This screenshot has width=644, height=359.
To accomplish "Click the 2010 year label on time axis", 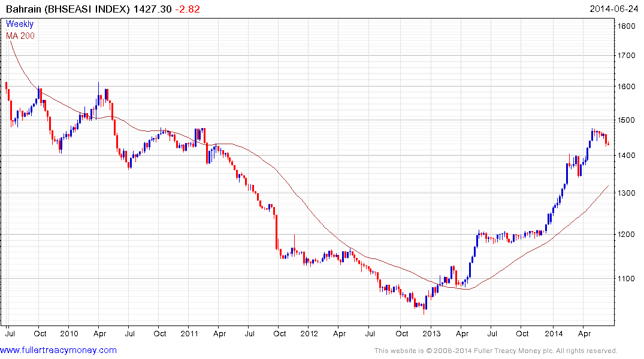I will click(x=69, y=333).
